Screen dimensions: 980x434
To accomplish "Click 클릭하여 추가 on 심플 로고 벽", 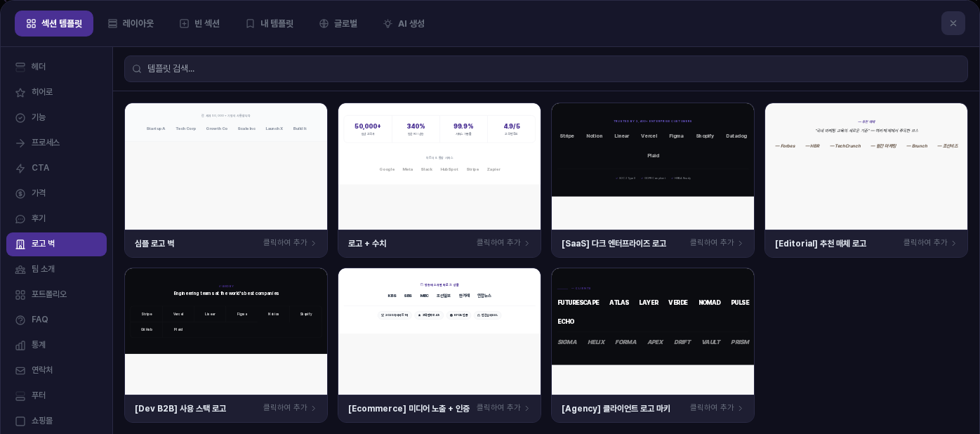I will coord(285,243).
